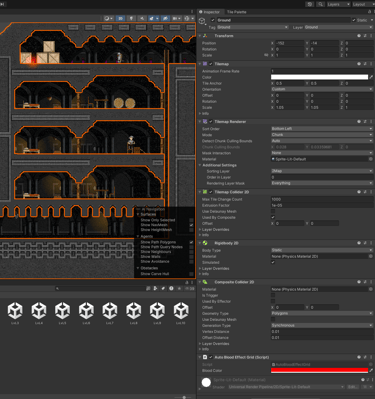Enable Show Only Selected option
The height and width of the screenshot is (399, 375).
[x=191, y=220]
